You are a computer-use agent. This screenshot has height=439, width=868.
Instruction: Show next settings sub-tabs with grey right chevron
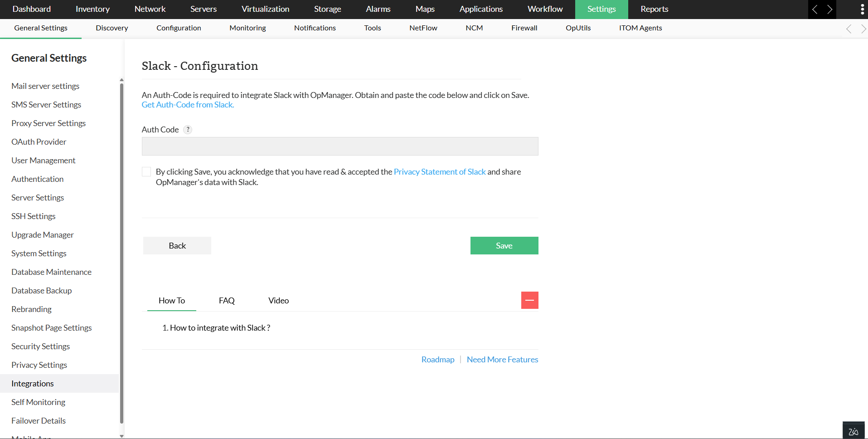pos(863,29)
